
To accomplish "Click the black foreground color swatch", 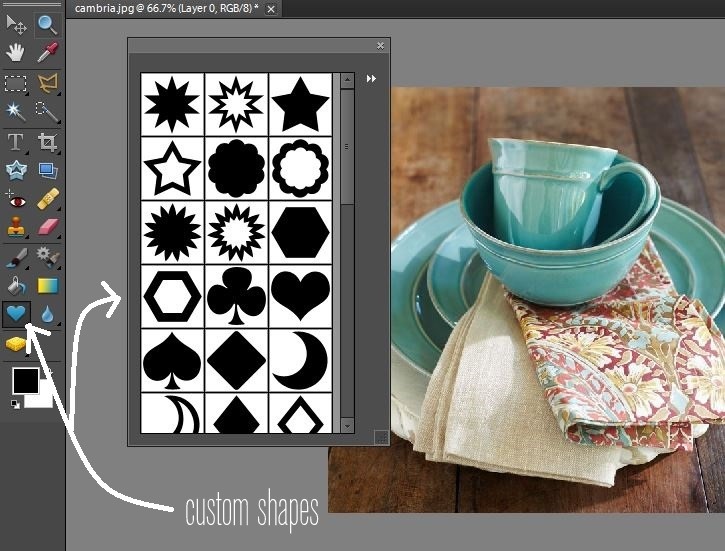I will [x=24, y=380].
